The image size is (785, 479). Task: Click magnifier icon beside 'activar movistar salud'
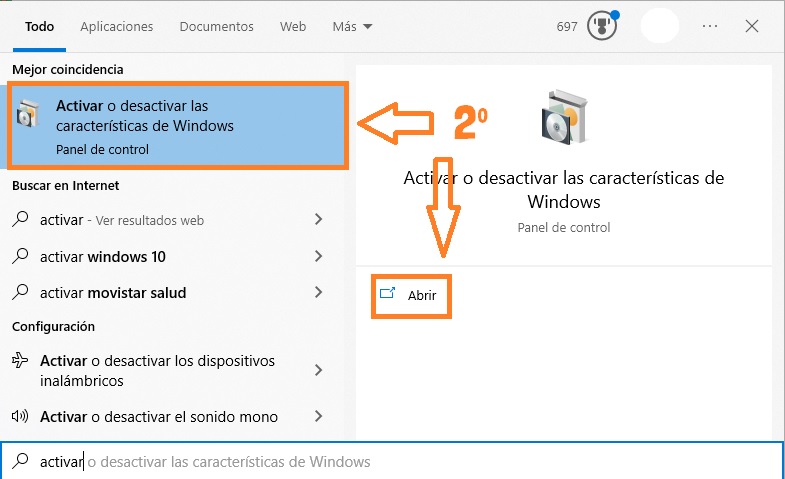click(x=20, y=292)
